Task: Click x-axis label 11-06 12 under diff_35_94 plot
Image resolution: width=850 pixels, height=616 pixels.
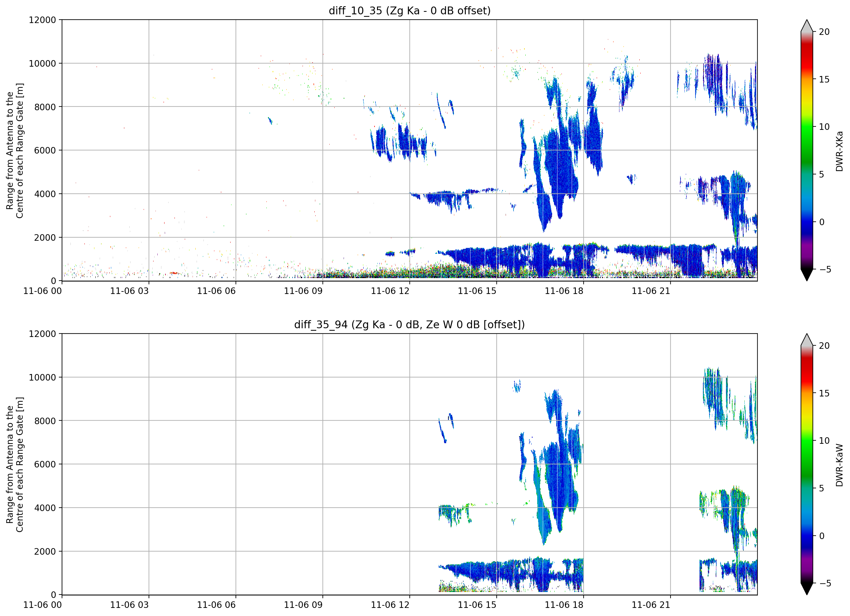Action: (x=390, y=605)
